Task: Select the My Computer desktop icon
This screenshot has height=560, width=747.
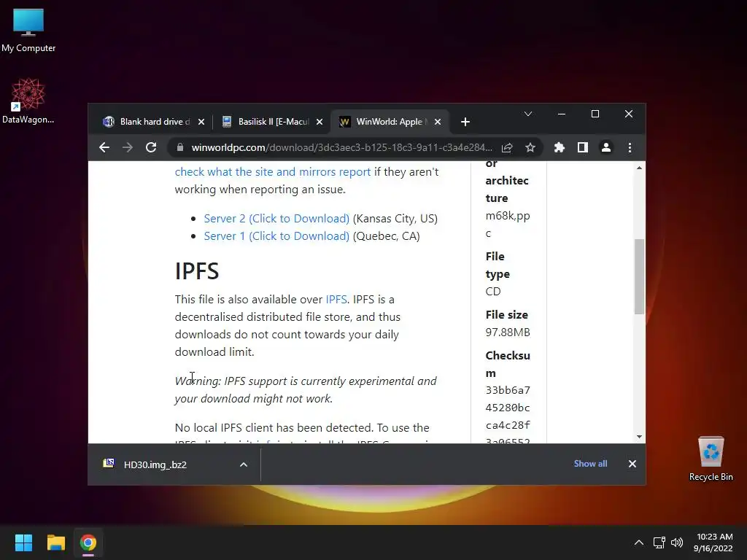Action: click(28, 31)
